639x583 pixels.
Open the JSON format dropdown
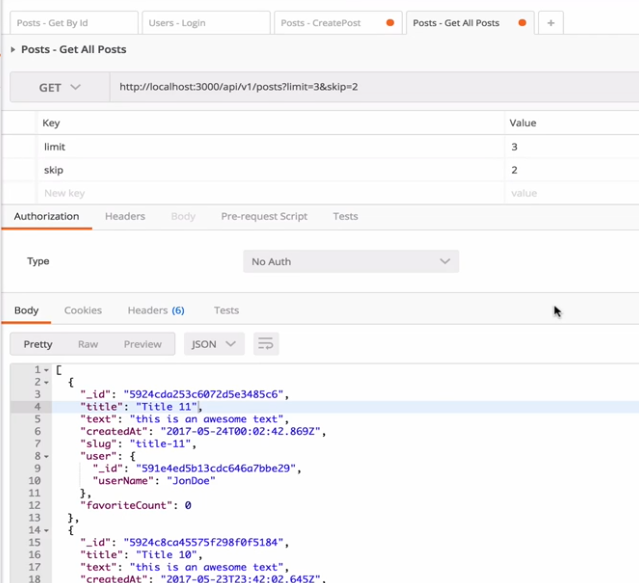[x=214, y=344]
